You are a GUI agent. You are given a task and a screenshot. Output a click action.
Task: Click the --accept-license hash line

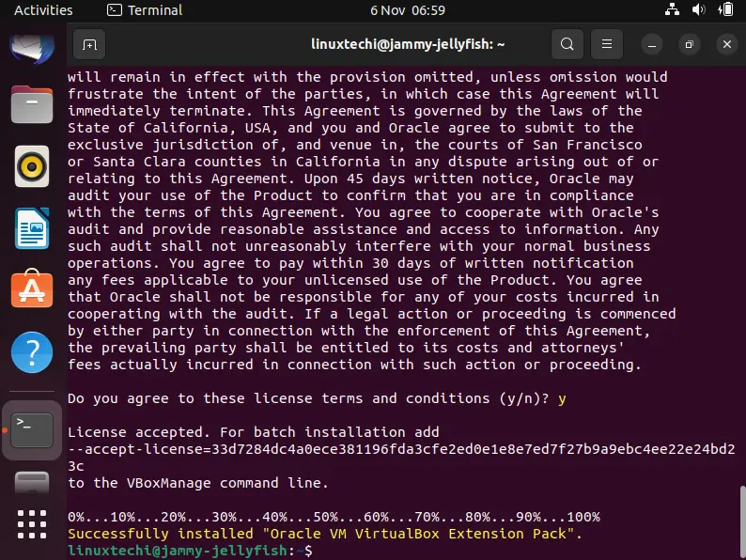401,449
